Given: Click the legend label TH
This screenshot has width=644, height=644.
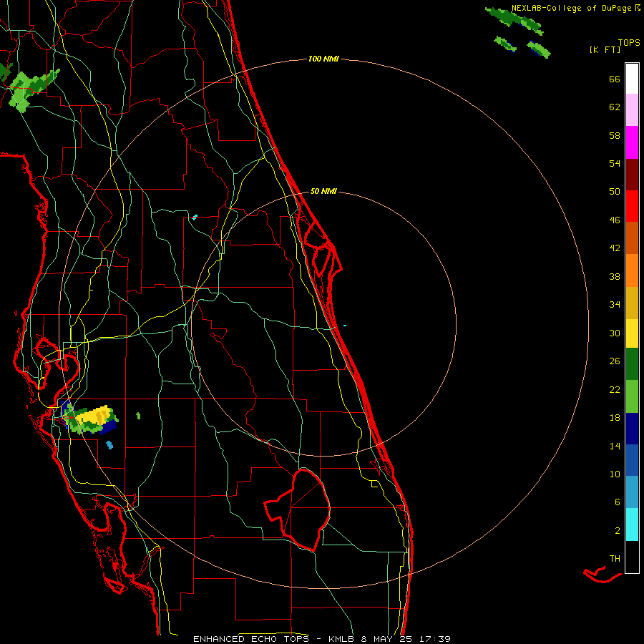Looking at the screenshot, I should point(615,559).
